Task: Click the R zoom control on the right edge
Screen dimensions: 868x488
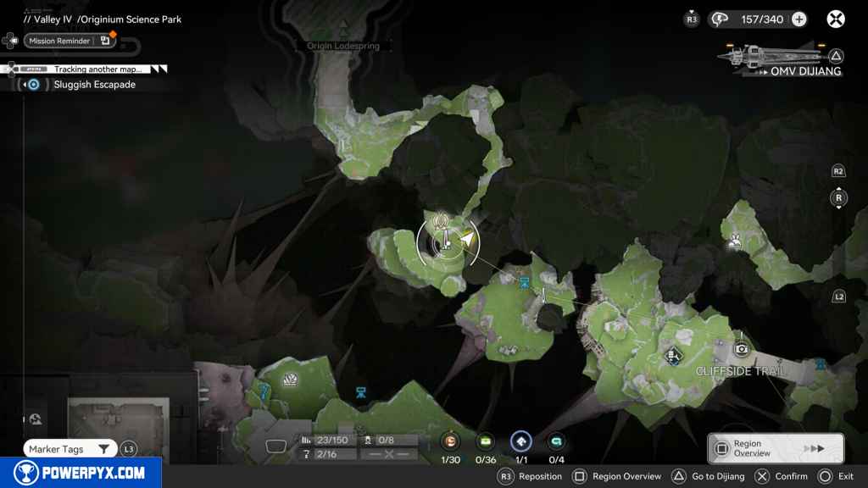Action: coord(838,198)
